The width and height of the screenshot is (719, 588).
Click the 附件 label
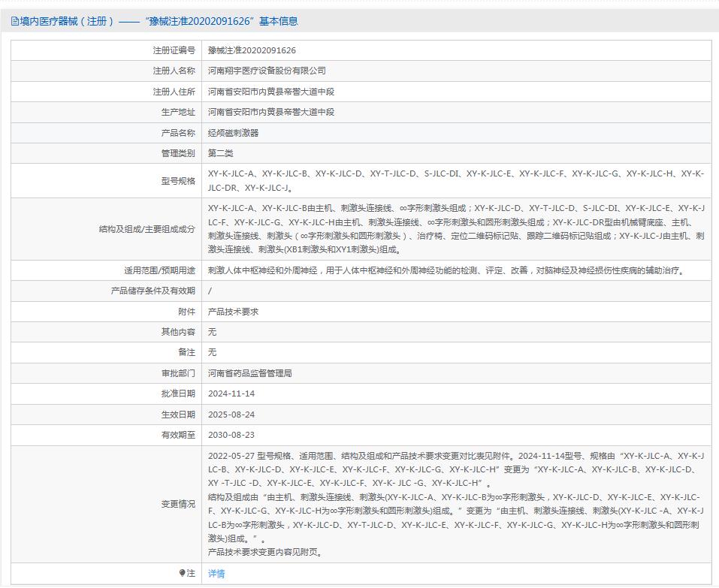click(186, 312)
